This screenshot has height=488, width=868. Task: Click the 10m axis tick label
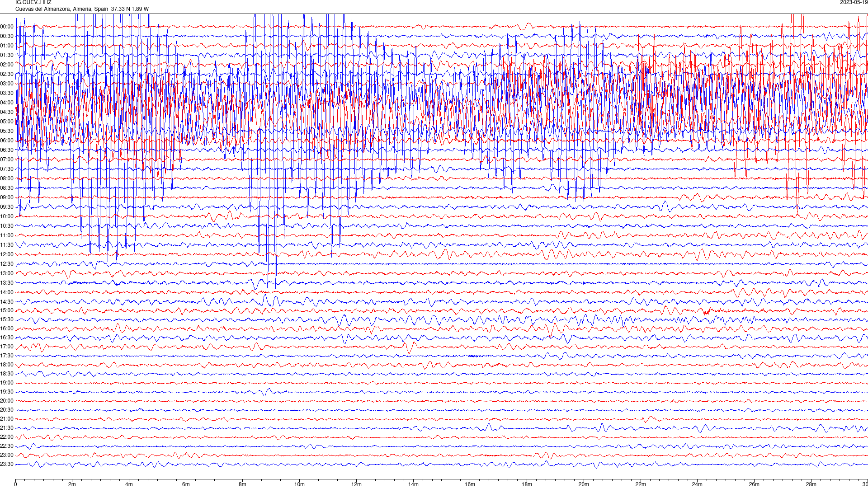pos(299,485)
